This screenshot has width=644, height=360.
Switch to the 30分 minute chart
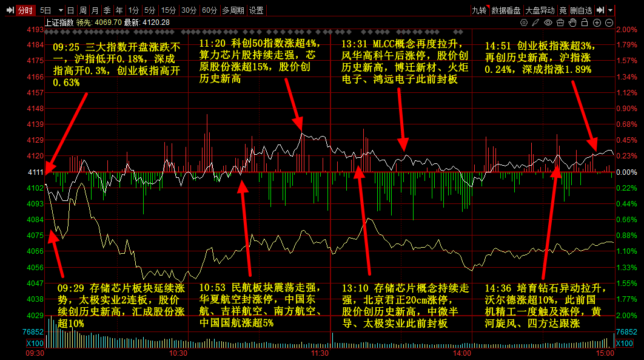pos(189,10)
